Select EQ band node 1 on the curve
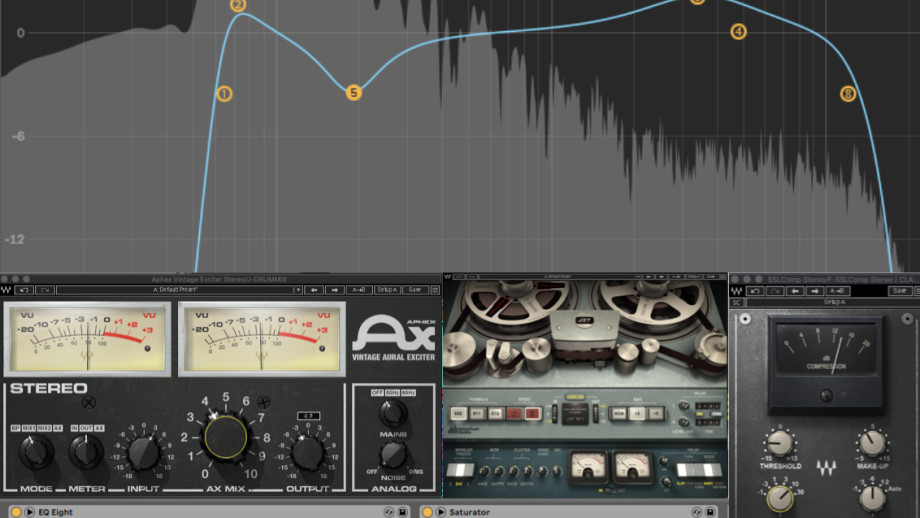920x518 pixels. click(x=224, y=94)
